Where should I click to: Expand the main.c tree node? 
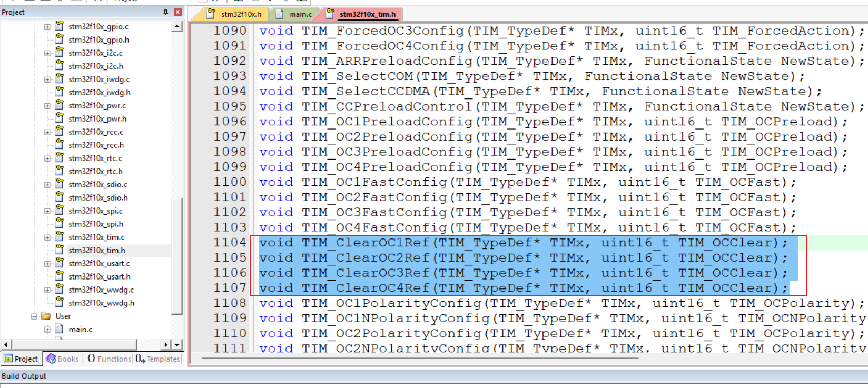[x=47, y=330]
